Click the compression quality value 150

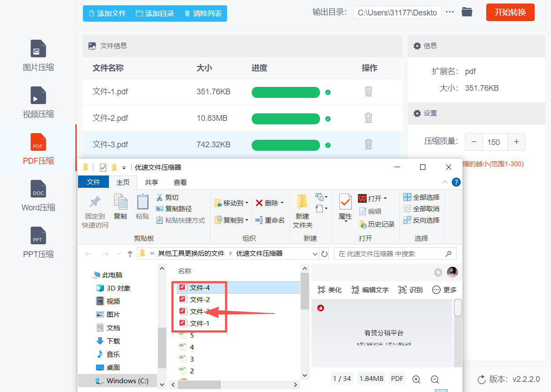pos(495,142)
